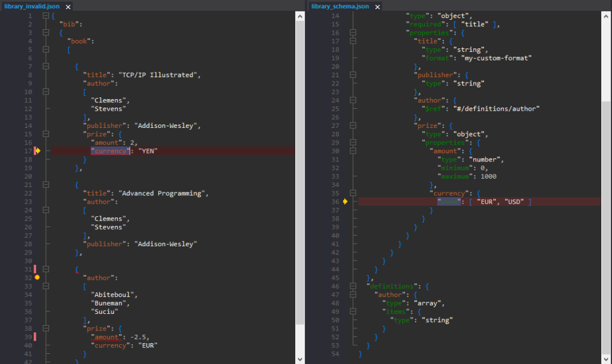Screen dimensions: 612x364
Task: Click yellow arrow marker on schema line 36
Action: point(345,201)
